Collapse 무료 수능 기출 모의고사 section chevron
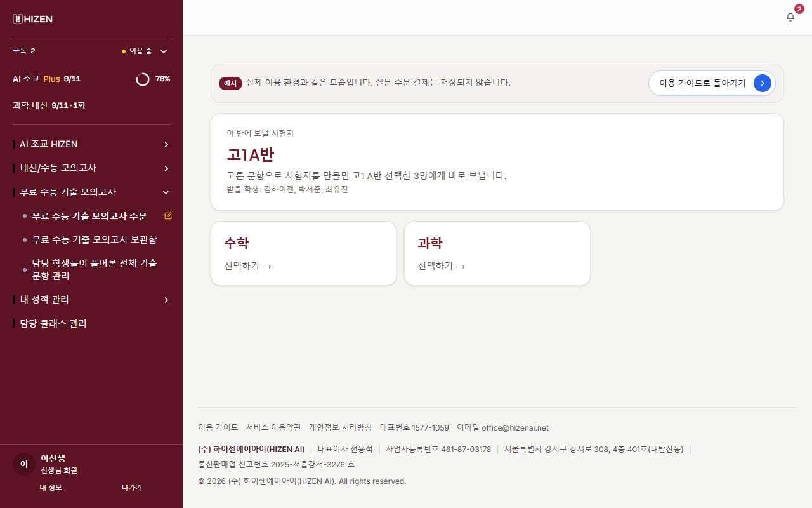 click(166, 192)
